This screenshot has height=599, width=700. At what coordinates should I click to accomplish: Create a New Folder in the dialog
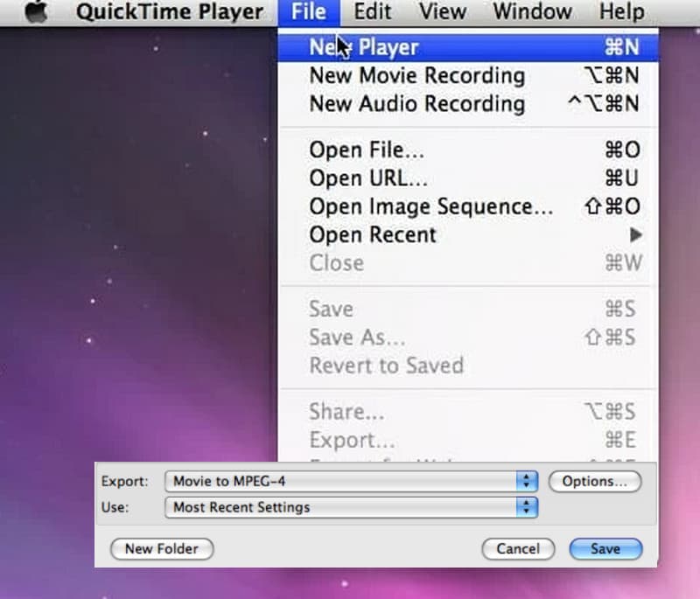(161, 549)
